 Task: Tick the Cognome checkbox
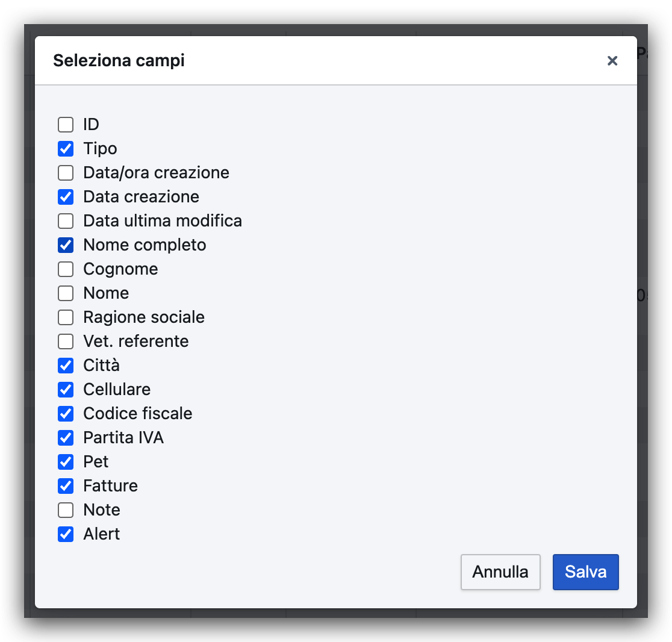click(x=66, y=269)
